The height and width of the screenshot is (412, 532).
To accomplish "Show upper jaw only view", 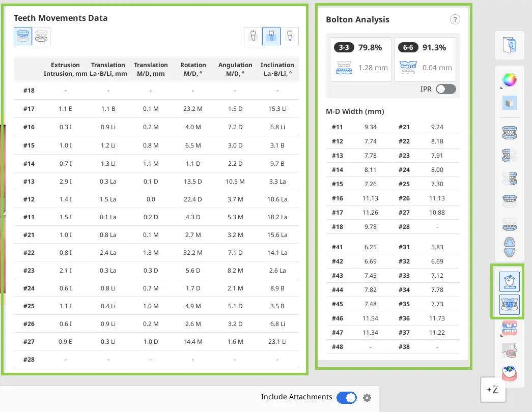I will point(509,201).
